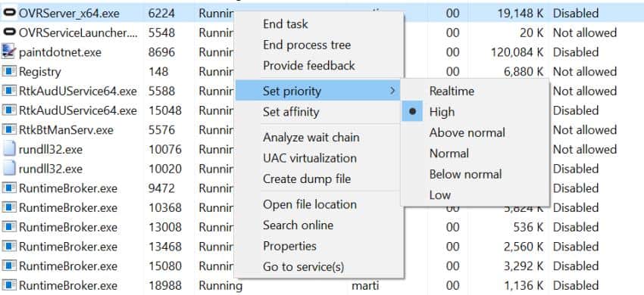Click the OVRServiceLauncher process icon
Viewport: 644px width, 295px height.
pos(9,33)
